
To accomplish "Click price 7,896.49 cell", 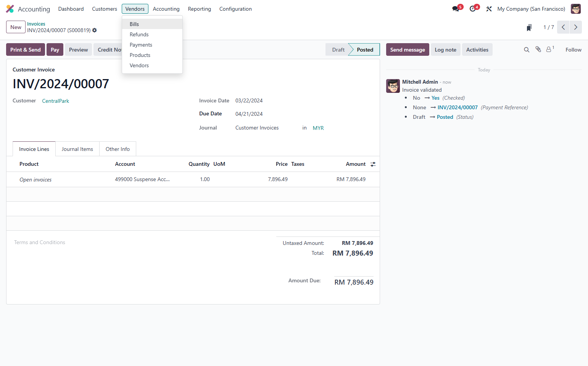I will pos(278,179).
